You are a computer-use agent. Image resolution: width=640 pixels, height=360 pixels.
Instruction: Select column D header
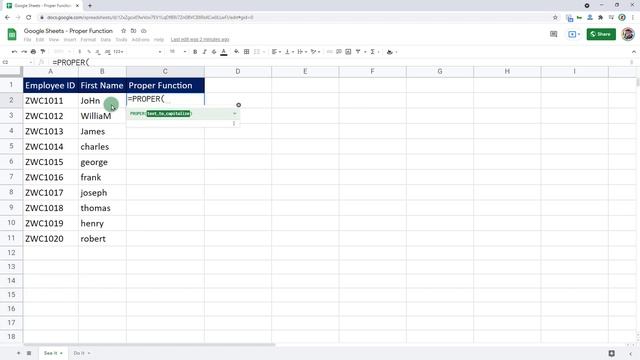(x=238, y=71)
